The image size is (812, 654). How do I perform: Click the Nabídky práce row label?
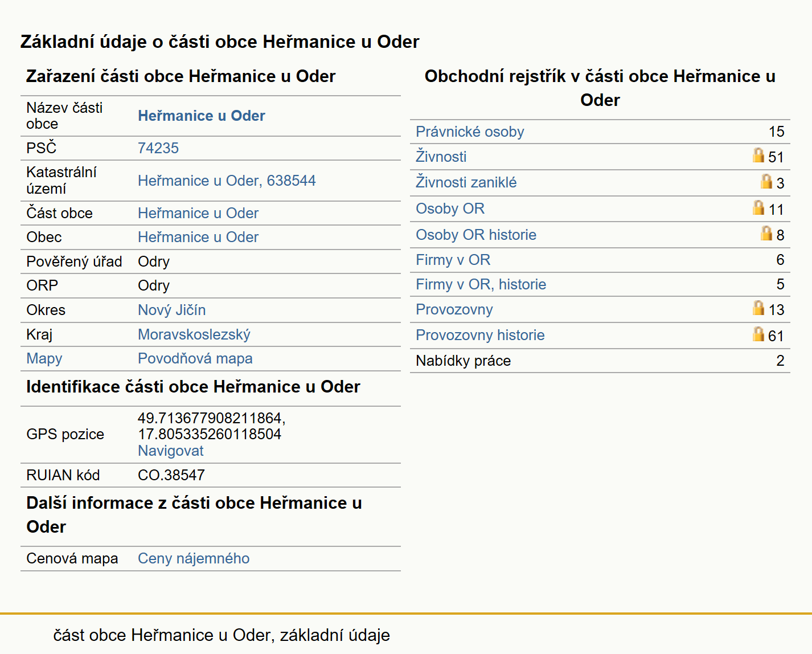click(464, 361)
